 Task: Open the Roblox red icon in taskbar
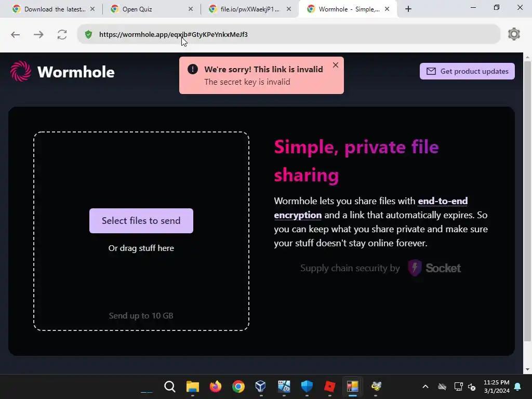(x=330, y=387)
